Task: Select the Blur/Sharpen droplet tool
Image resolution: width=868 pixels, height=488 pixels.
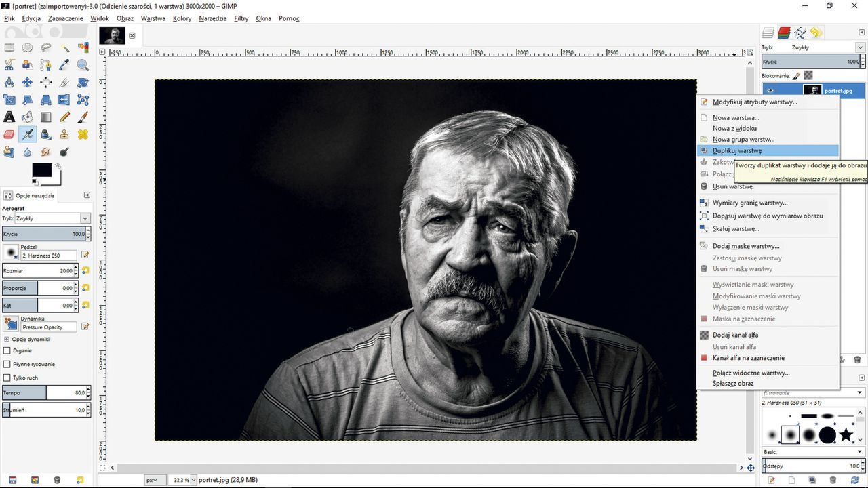Action: pyautogui.click(x=27, y=152)
